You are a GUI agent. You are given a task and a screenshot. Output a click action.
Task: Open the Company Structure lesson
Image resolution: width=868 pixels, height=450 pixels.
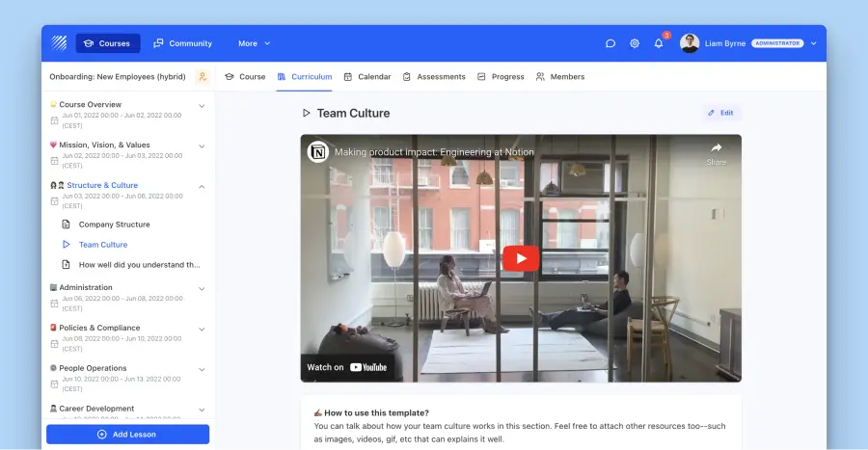tap(114, 225)
